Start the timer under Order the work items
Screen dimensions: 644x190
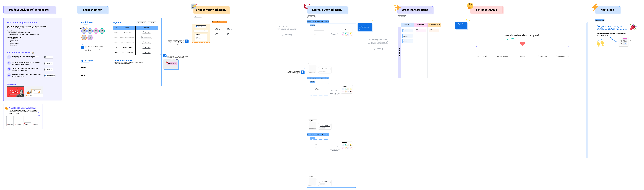(x=402, y=17)
